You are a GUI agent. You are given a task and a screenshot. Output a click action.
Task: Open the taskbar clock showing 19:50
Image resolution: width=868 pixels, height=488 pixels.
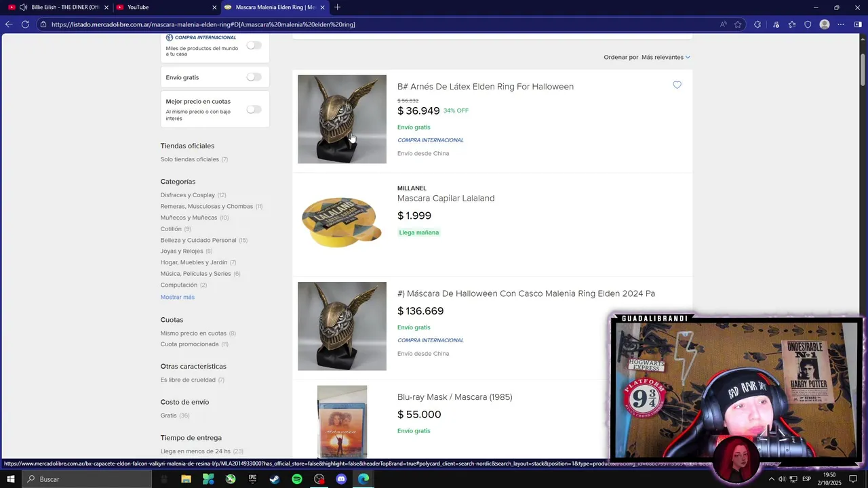click(x=829, y=479)
